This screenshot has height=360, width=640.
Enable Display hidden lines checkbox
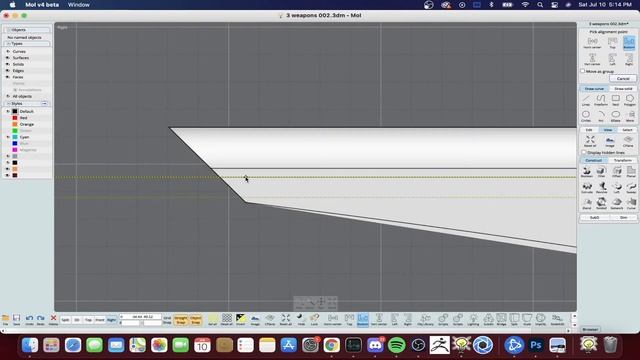[584, 152]
